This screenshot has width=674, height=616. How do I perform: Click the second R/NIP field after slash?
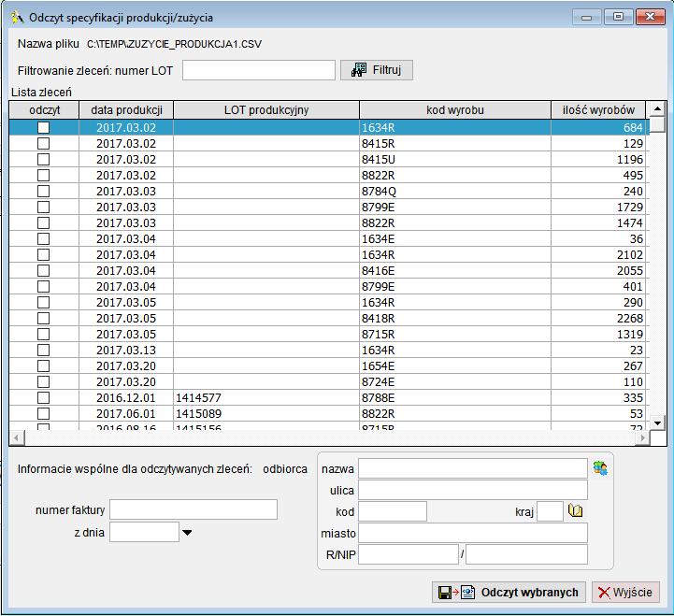[x=526, y=554]
